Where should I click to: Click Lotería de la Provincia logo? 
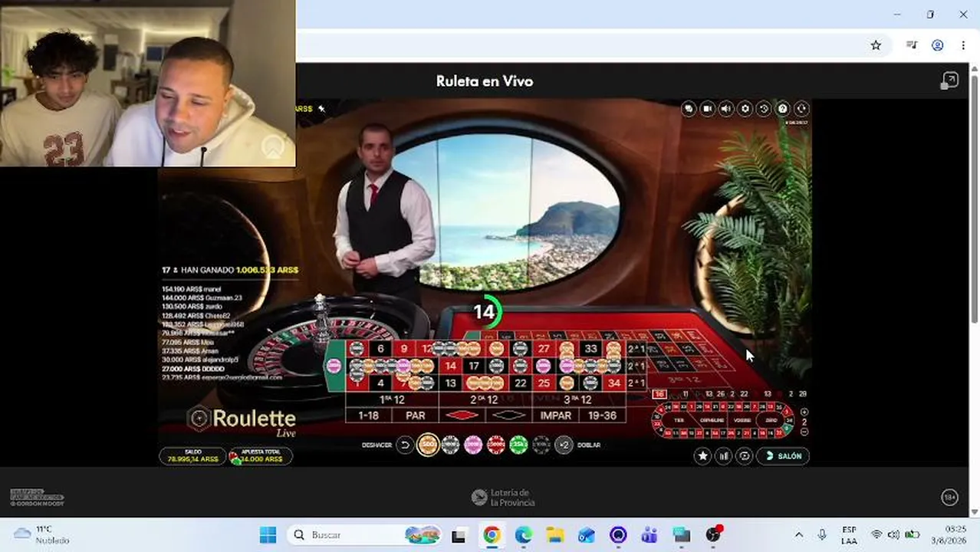503,498
